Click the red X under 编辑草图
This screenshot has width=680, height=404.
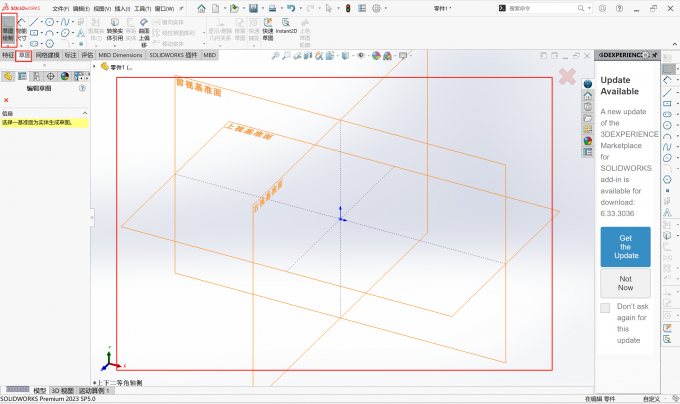6,100
